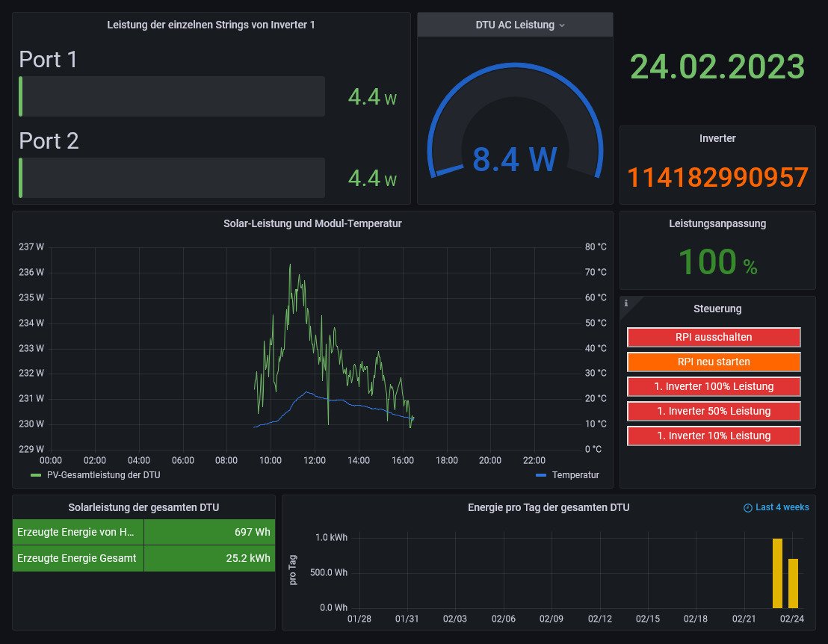Toggle the Temperatur legend series
828x644 pixels.
[575, 475]
